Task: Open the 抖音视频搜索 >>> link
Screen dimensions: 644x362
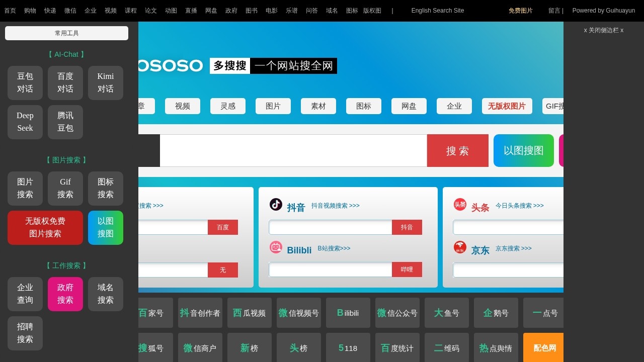Action: click(x=336, y=206)
